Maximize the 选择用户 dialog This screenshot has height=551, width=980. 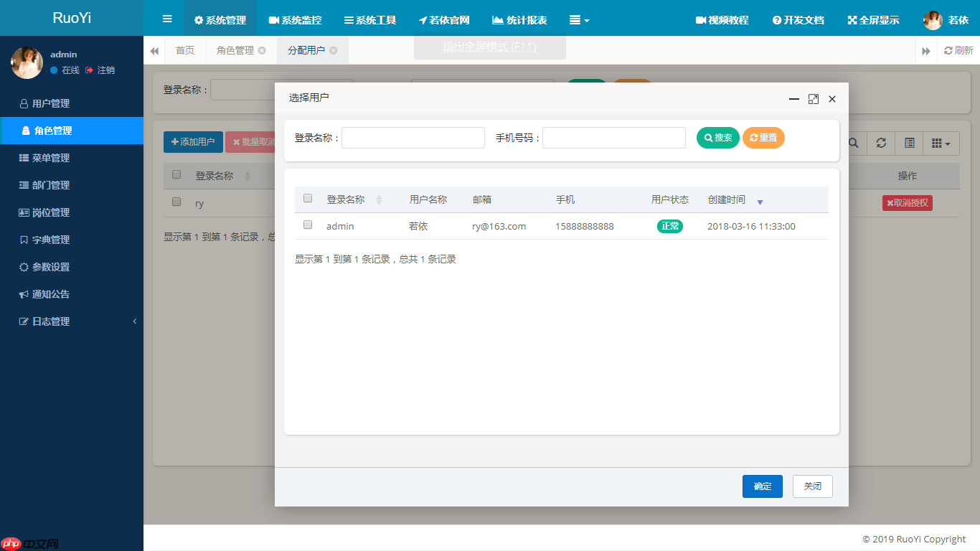click(x=814, y=99)
